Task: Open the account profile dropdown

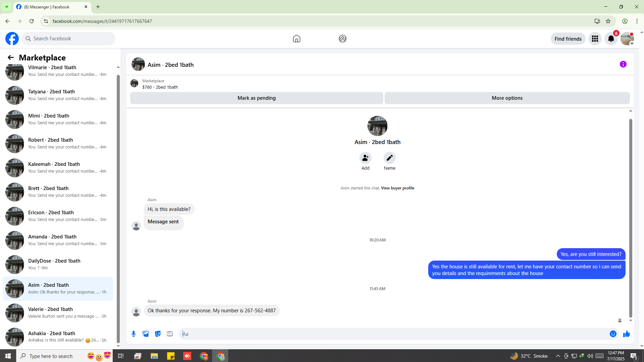Action: pos(627,39)
